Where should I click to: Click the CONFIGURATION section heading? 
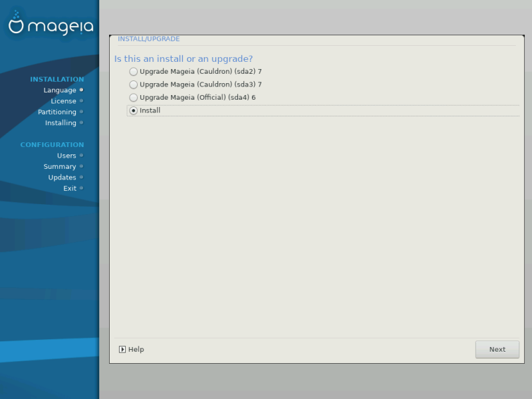53,145
